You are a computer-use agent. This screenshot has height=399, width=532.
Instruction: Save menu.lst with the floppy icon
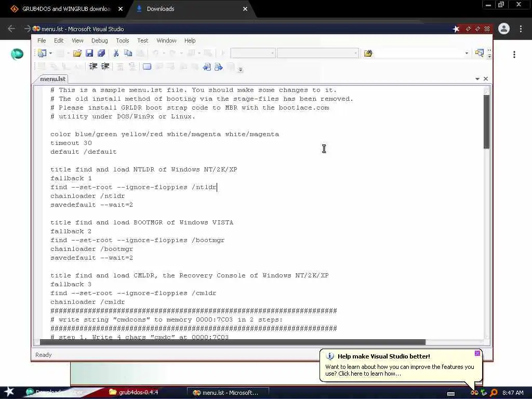point(89,54)
